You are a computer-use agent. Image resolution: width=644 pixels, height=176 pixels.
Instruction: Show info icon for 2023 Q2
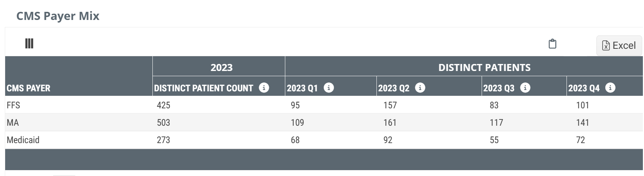pyautogui.click(x=420, y=88)
